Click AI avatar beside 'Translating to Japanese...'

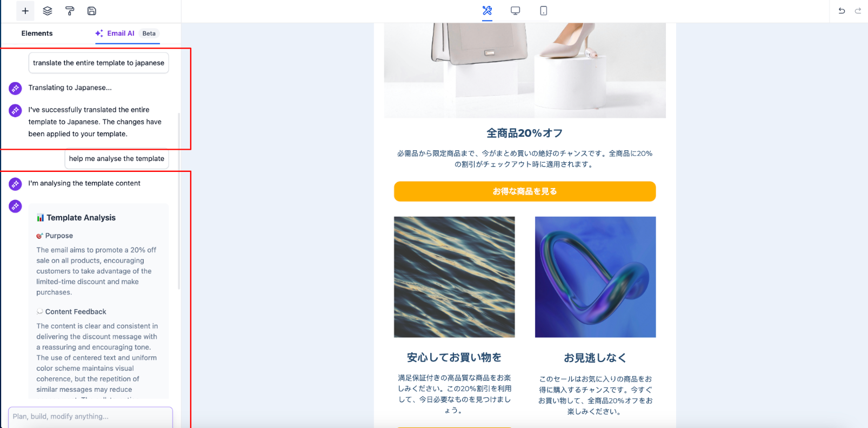pyautogui.click(x=15, y=88)
